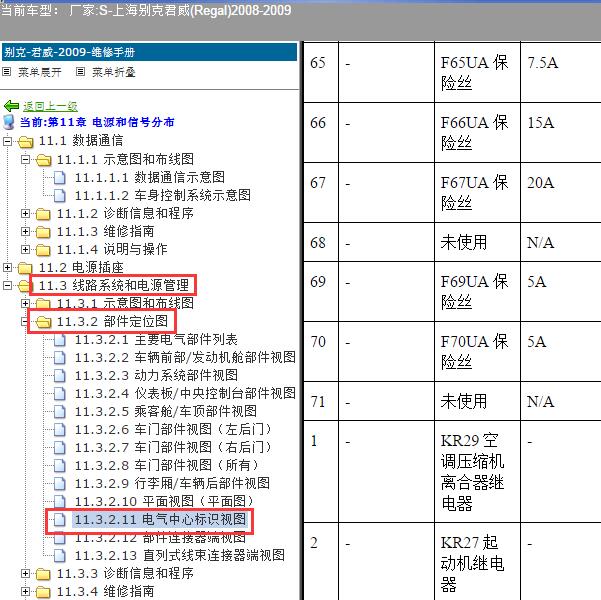Open 11.1.1.2 车身控制系统示意图
Screen dimensions: 601x600
163,196
